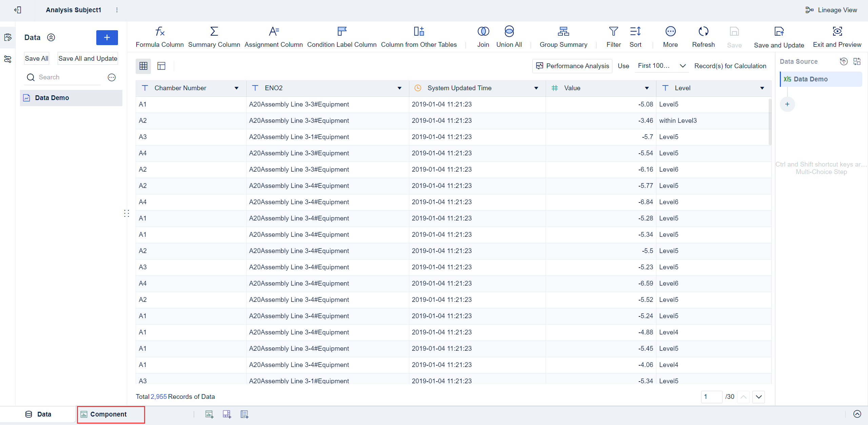Collapse the Data panel chevron
The image size is (868, 425).
[x=51, y=37]
